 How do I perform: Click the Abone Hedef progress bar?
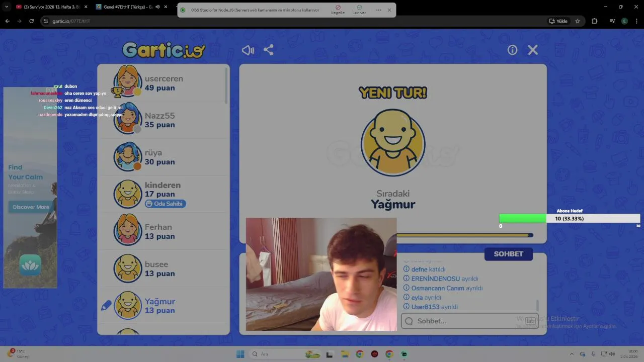[570, 219]
